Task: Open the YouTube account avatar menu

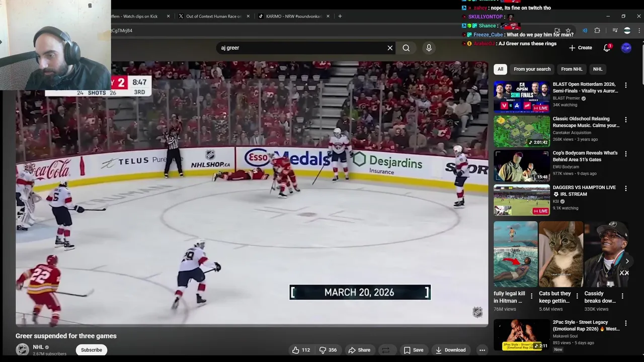Action: (626, 48)
